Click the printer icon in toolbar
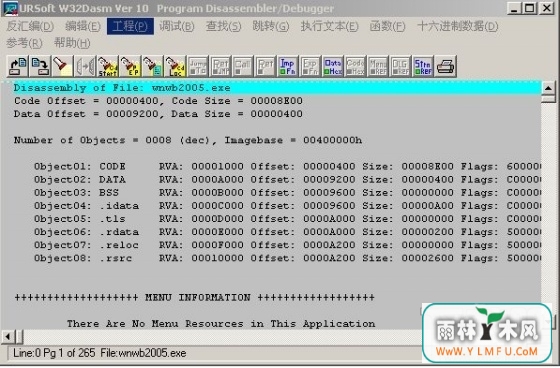 (x=445, y=66)
